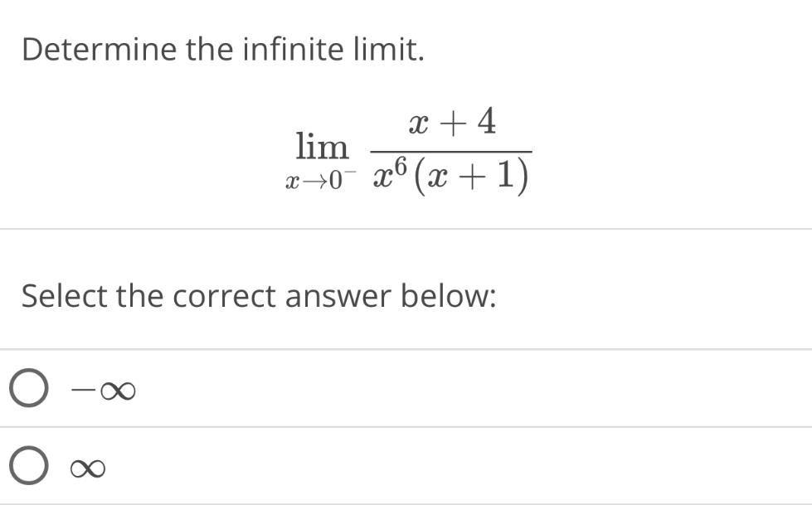Click the circle next to ∞

click(x=27, y=465)
